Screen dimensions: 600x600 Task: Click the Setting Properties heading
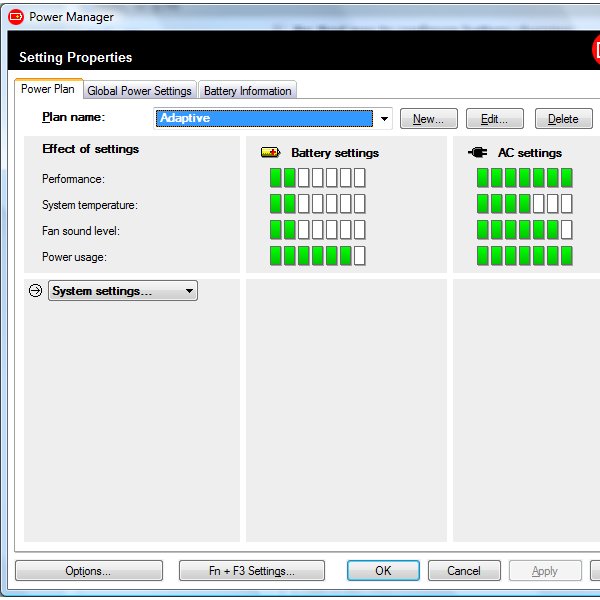76,57
